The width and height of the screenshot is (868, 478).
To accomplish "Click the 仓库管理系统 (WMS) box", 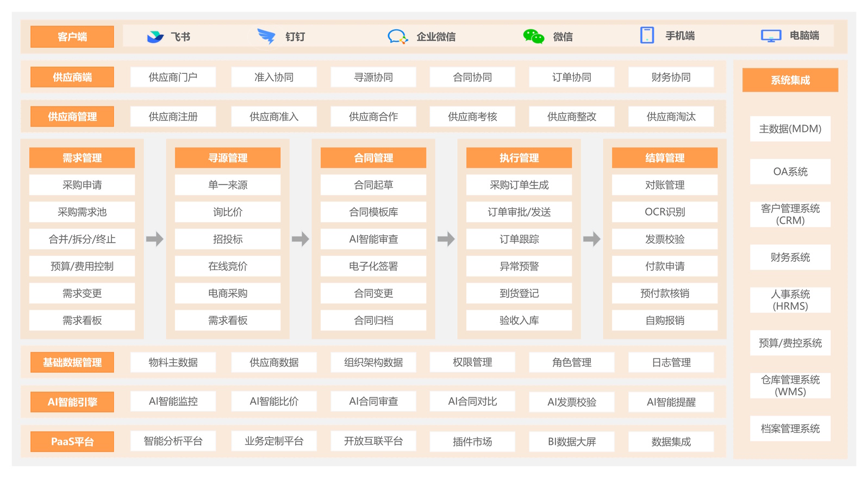I will (x=790, y=386).
